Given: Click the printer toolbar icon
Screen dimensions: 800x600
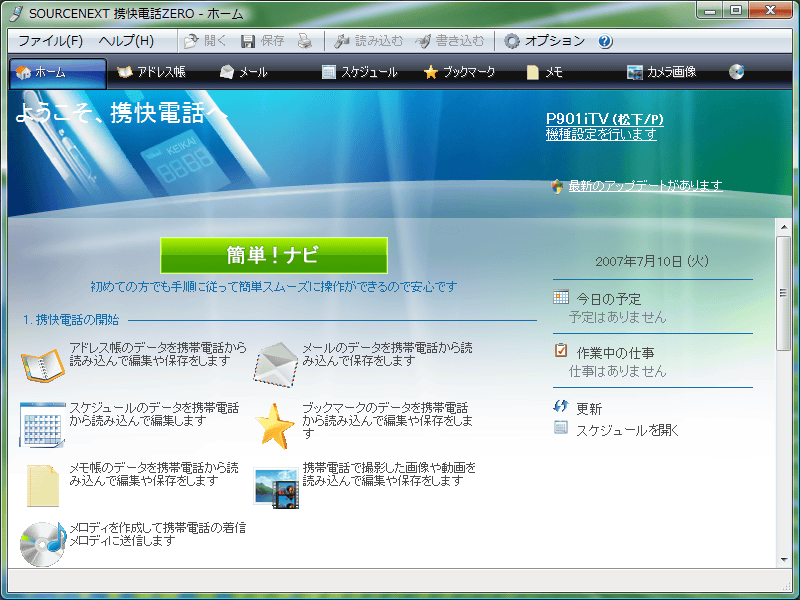Looking at the screenshot, I should pyautogui.click(x=305, y=41).
